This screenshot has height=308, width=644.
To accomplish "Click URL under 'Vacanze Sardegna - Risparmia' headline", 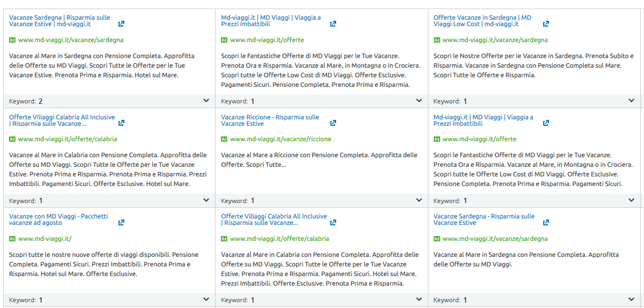I will coord(495,239).
